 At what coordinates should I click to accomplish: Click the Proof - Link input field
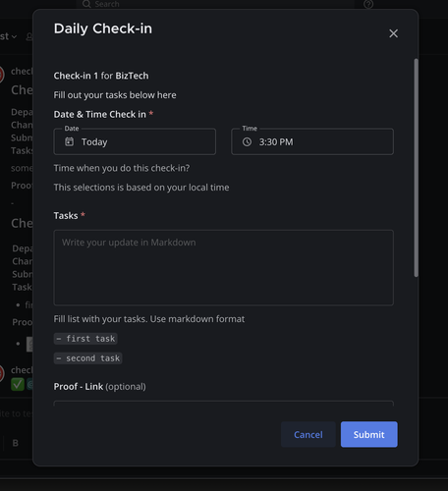click(x=223, y=404)
